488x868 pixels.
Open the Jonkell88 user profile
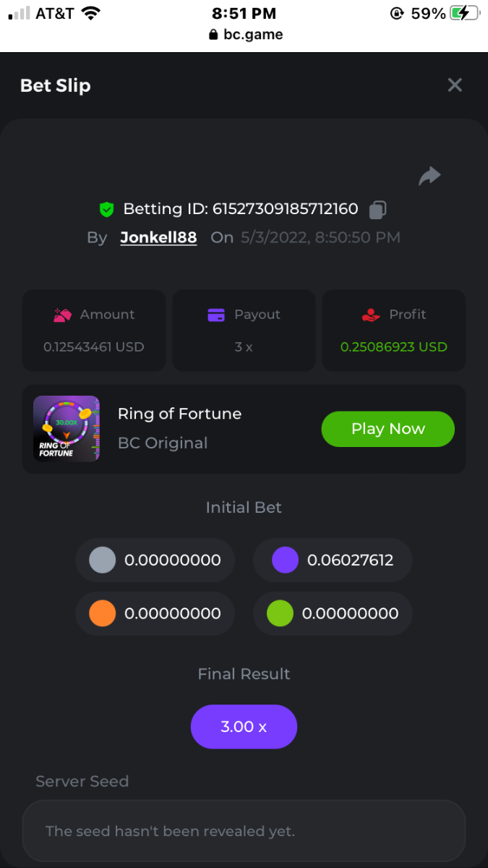158,237
